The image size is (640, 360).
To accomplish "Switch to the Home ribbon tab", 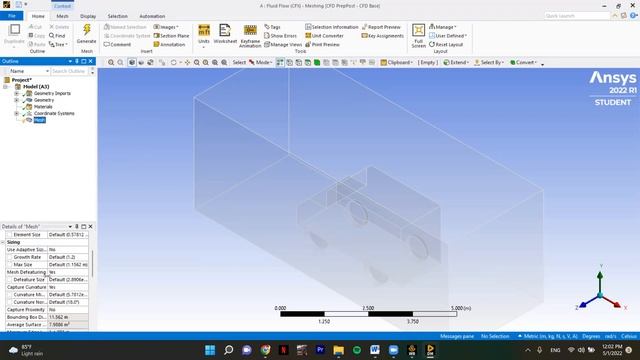I will click(38, 16).
